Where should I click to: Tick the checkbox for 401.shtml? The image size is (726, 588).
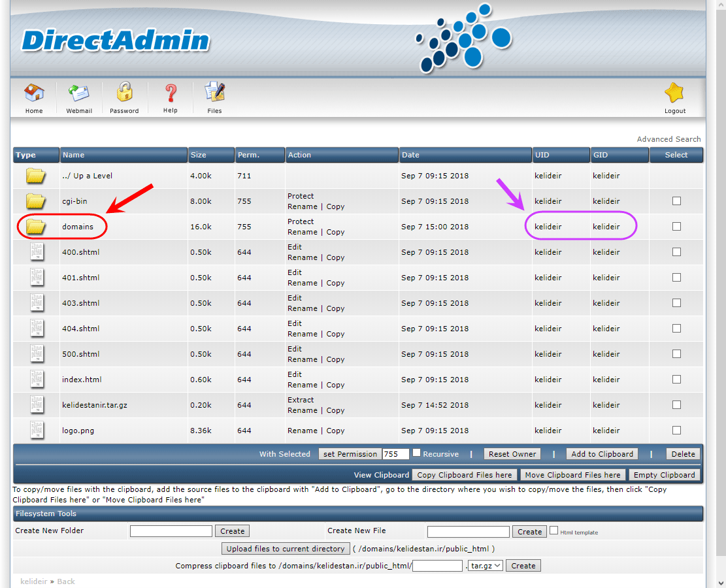(676, 277)
